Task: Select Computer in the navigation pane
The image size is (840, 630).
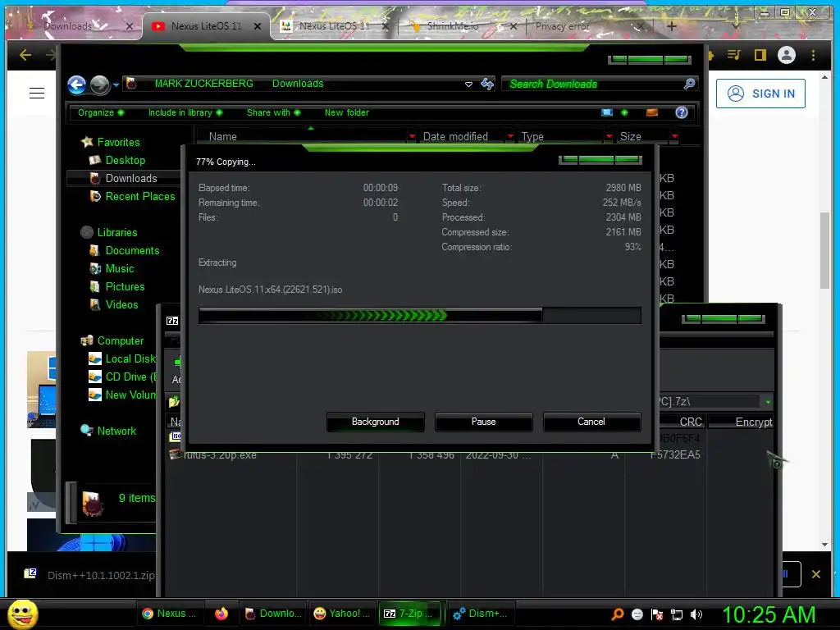Action: [x=120, y=340]
